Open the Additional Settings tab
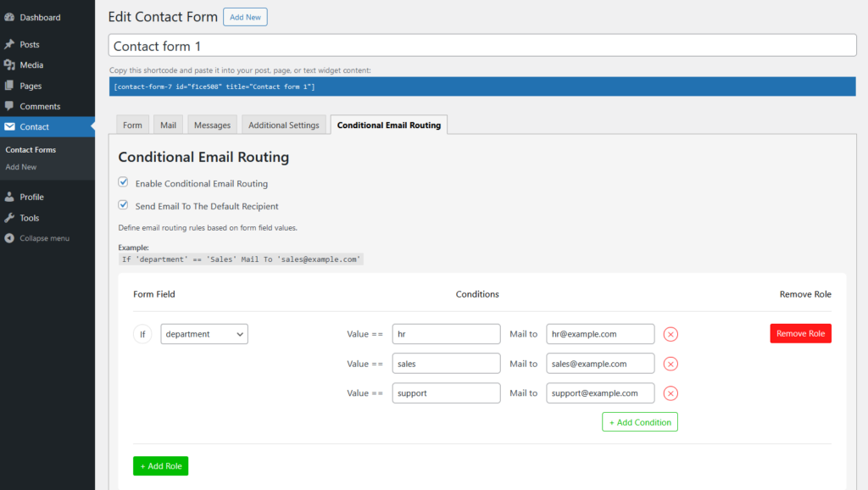The height and width of the screenshot is (490, 868). [x=283, y=125]
